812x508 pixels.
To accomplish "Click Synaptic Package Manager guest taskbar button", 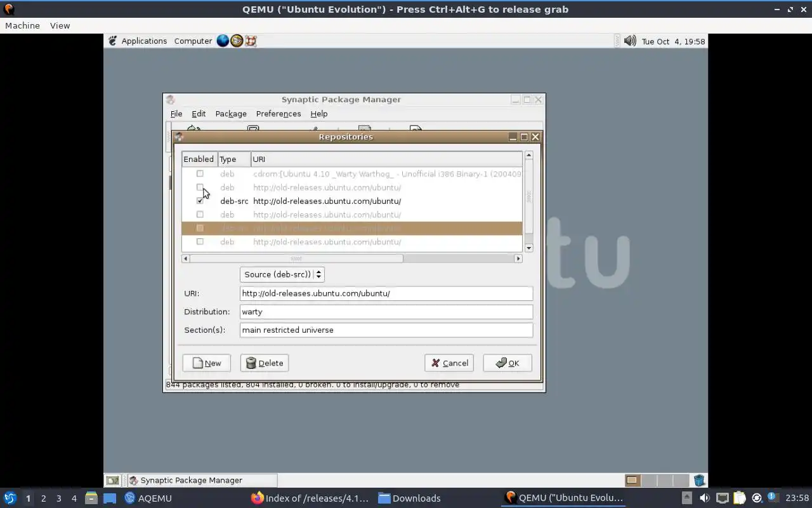I will [202, 480].
